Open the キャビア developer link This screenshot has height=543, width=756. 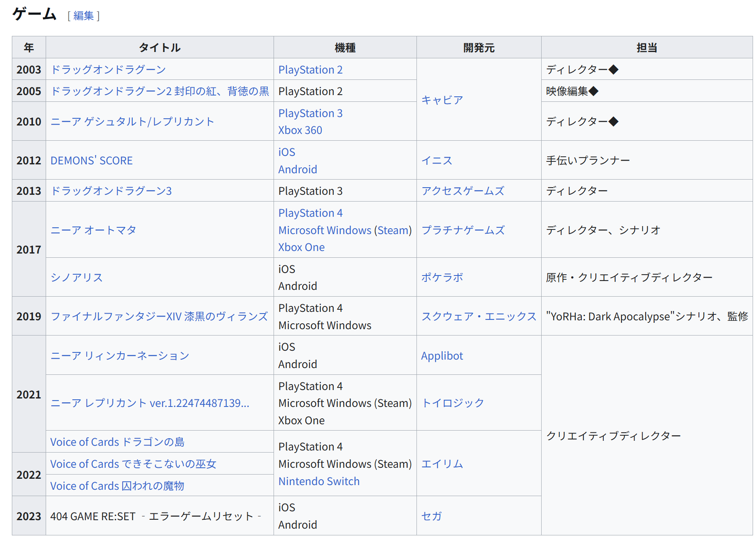pyautogui.click(x=442, y=100)
